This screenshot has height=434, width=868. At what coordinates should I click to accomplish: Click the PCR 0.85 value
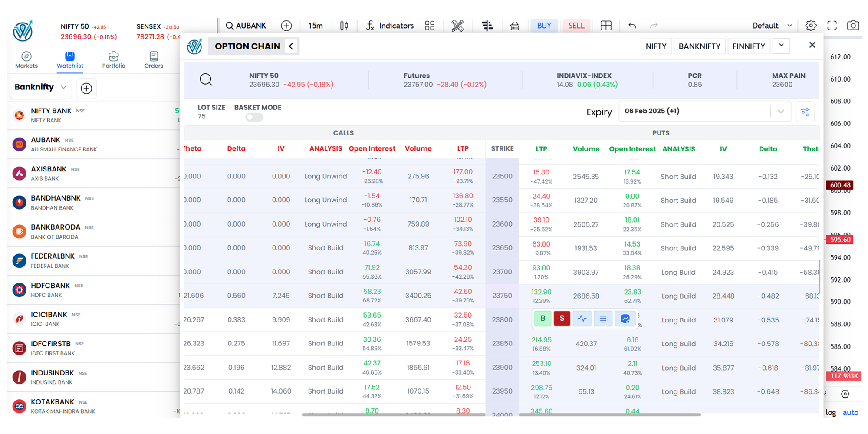[694, 85]
